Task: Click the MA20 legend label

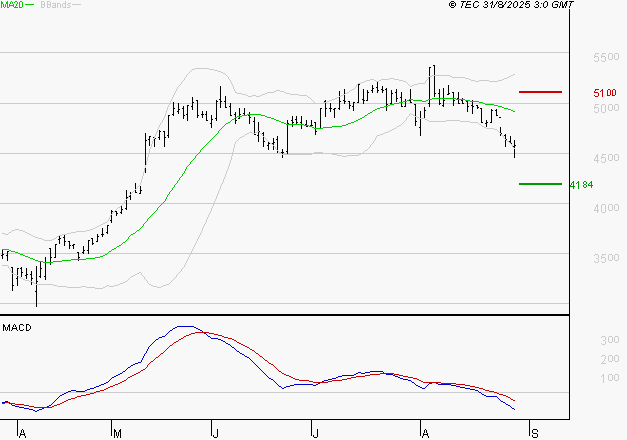Action: pos(14,6)
